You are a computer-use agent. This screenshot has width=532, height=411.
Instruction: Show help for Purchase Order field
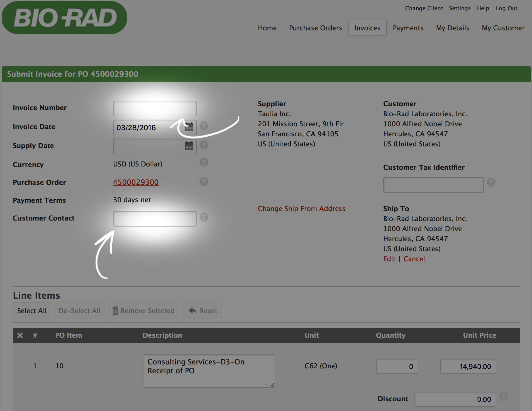204,182
